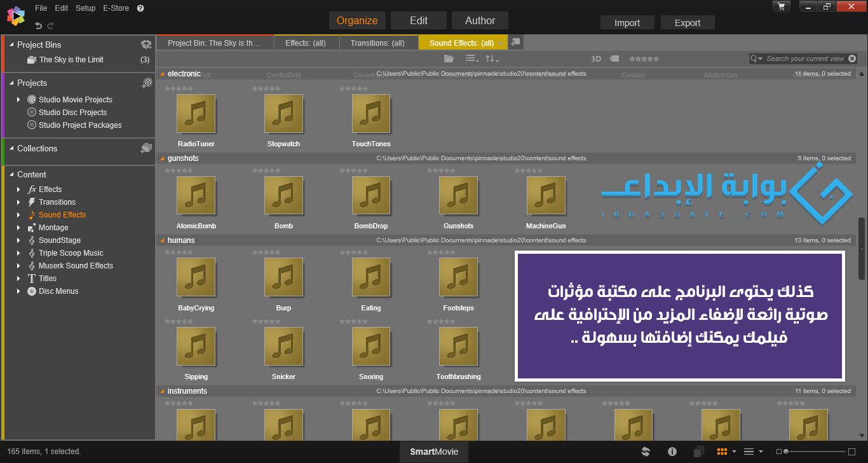Click the redo arrow icon
Viewport: 868px width, 463px height.
[x=51, y=25]
